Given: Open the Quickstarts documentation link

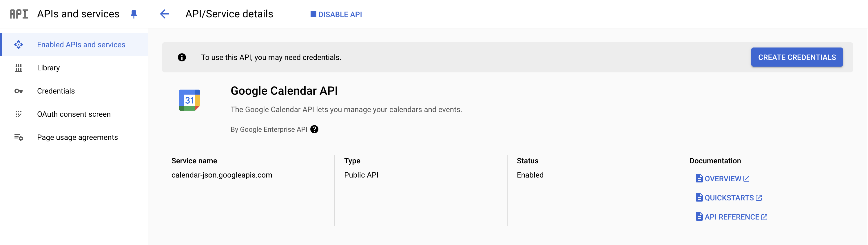Looking at the screenshot, I should coord(729,198).
